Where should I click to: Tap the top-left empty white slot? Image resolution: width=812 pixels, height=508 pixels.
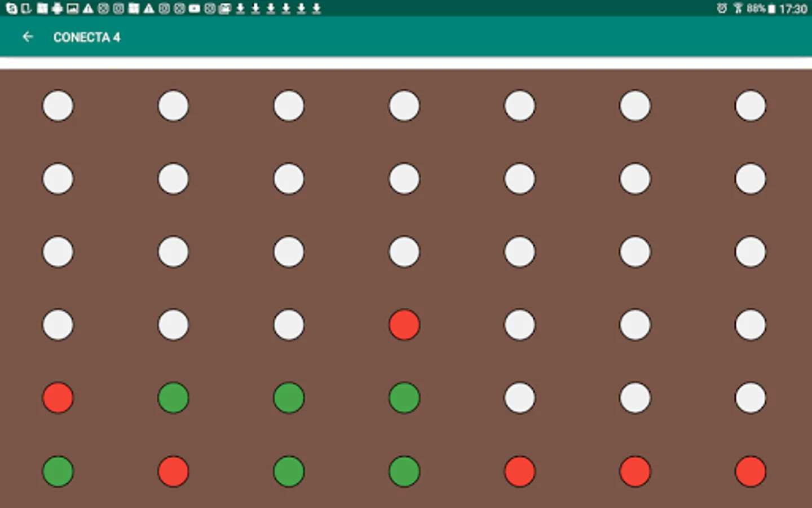point(58,106)
